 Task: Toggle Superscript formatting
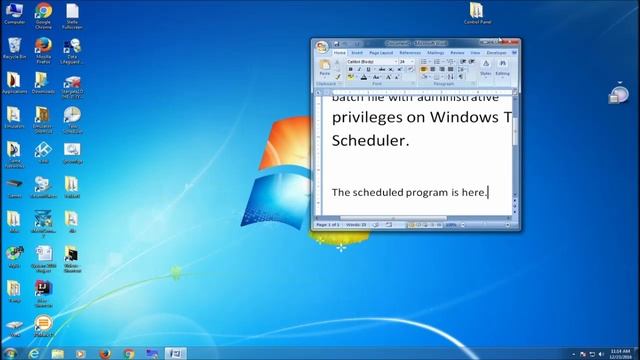coord(400,69)
